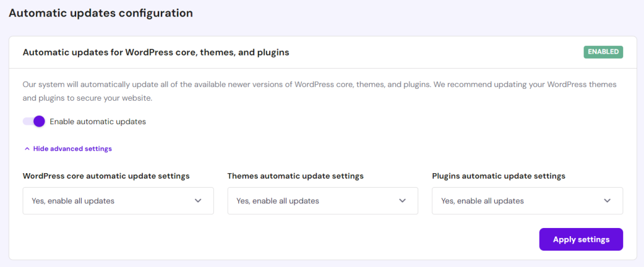644x267 pixels.
Task: Click the 'Themes automatic update settings' label
Action: [296, 176]
